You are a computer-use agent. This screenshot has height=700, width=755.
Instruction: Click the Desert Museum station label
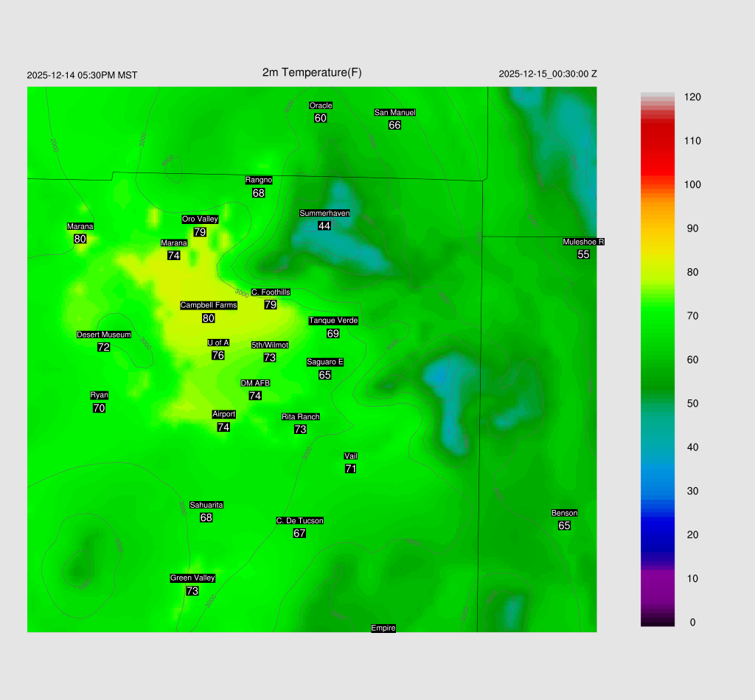pos(104,335)
